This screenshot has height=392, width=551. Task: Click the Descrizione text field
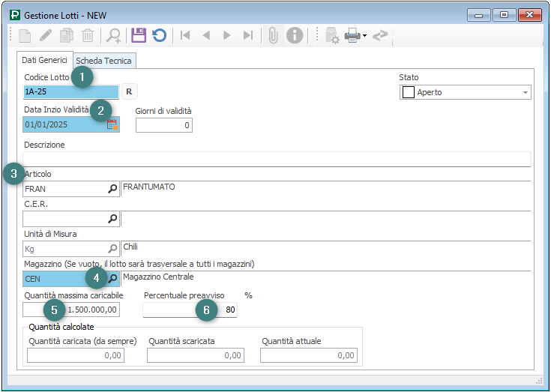[277, 159]
